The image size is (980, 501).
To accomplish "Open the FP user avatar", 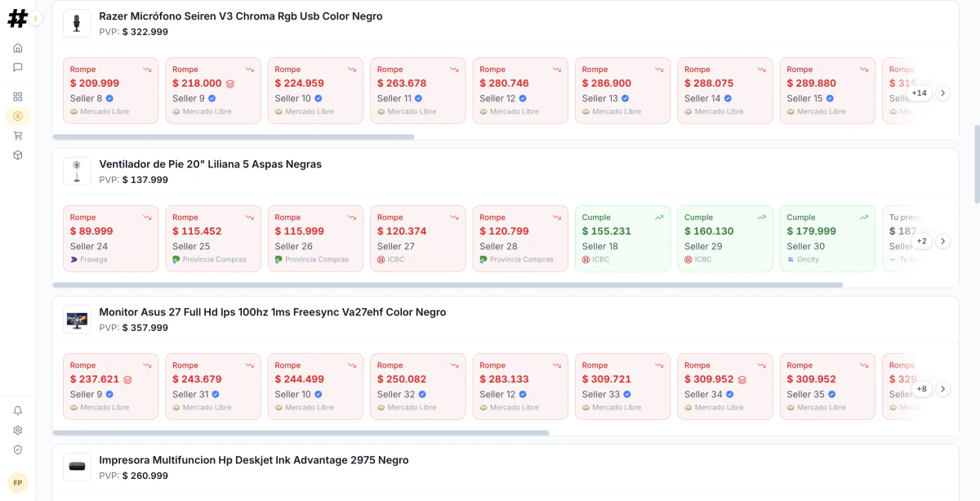I will click(18, 483).
